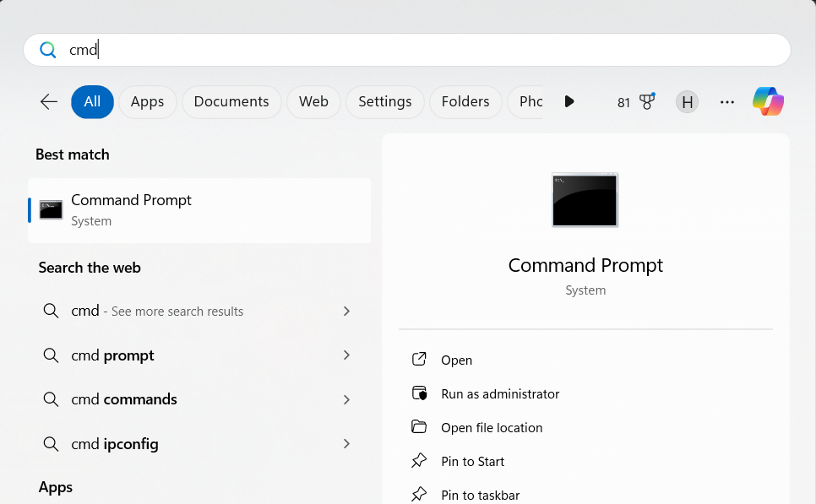Expand the cmd ipconfig chevron
The image size is (816, 504).
pos(346,444)
